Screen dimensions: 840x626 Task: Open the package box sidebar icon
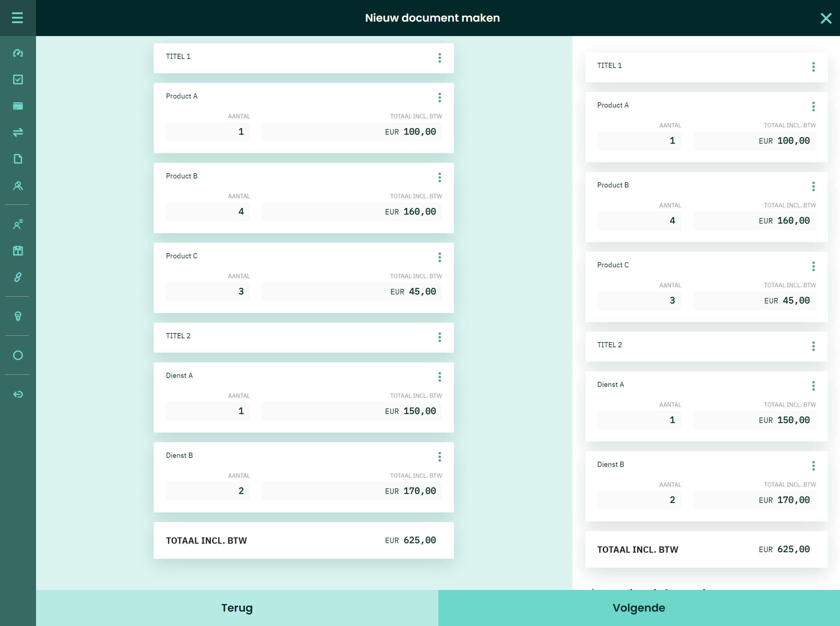(x=18, y=251)
